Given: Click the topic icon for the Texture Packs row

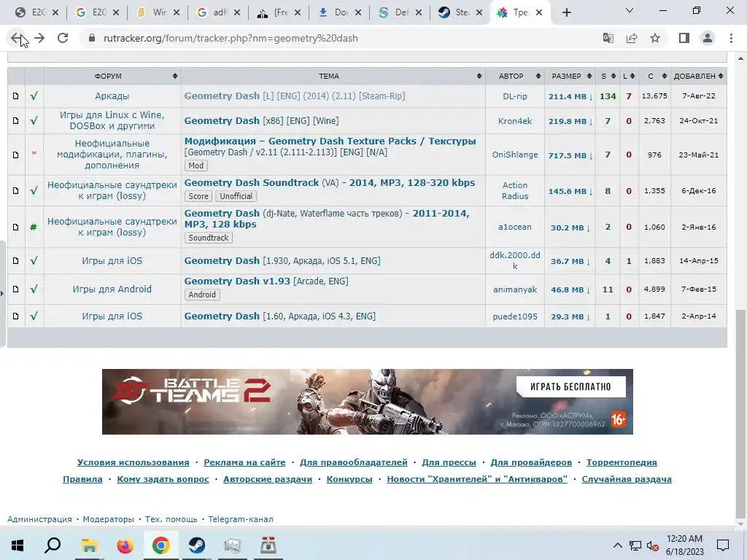Looking at the screenshot, I should 16,155.
